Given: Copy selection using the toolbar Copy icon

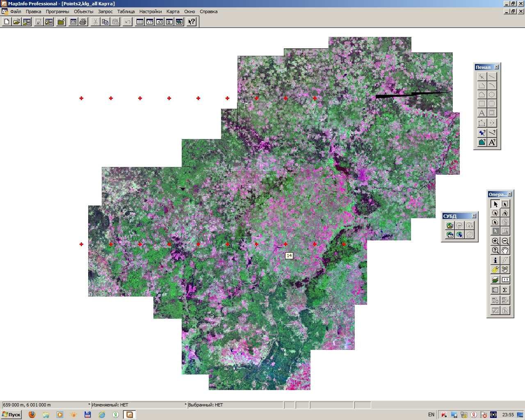Looking at the screenshot, I should pyautogui.click(x=105, y=22).
